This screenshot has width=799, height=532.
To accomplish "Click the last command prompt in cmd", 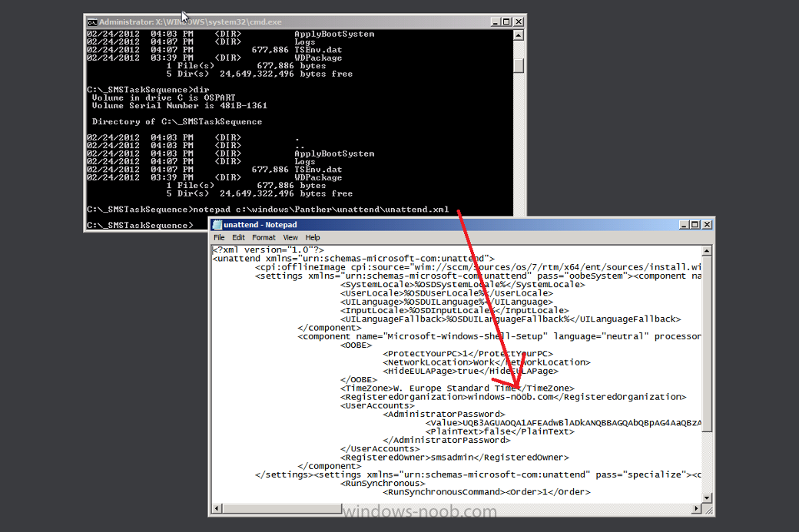I will click(x=140, y=226).
